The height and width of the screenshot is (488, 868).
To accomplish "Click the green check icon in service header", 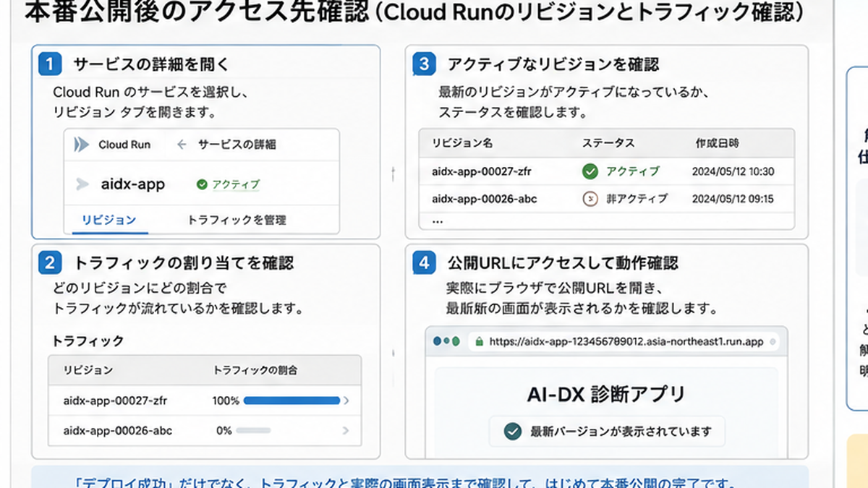I will click(x=202, y=184).
